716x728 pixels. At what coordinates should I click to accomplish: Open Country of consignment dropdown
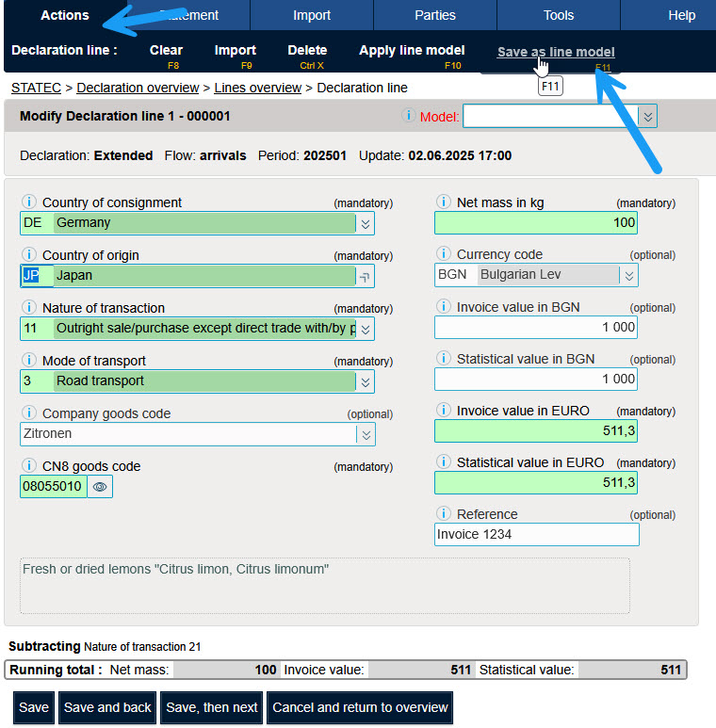[366, 223]
